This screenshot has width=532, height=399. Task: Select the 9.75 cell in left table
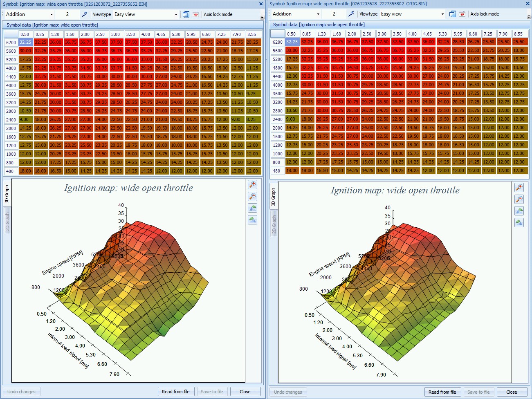click(x=252, y=94)
